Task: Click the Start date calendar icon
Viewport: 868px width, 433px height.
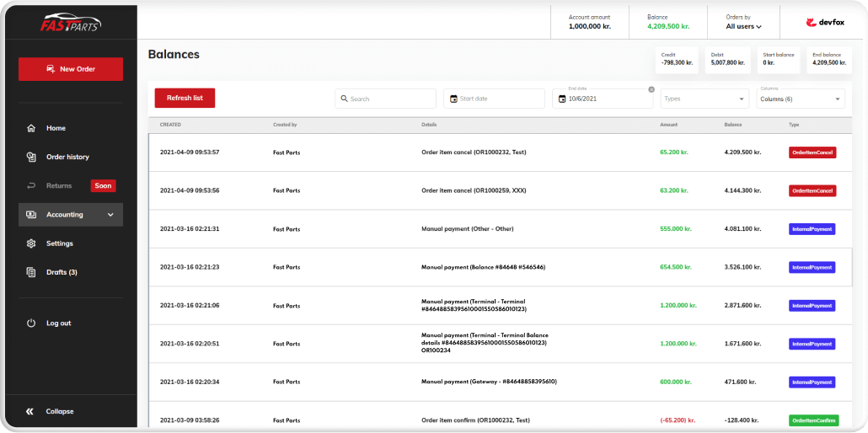Action: pyautogui.click(x=453, y=99)
